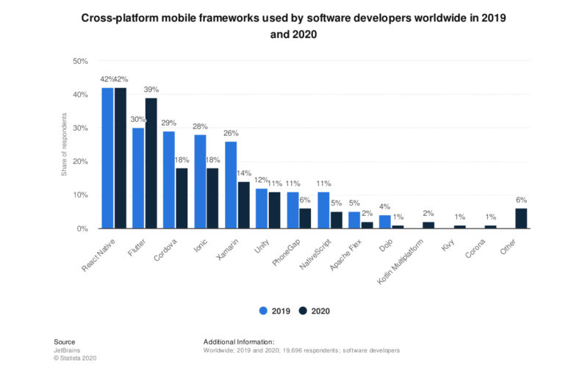Click the light blue 2019 legend dot
This screenshot has height=373, width=588.
[263, 311]
